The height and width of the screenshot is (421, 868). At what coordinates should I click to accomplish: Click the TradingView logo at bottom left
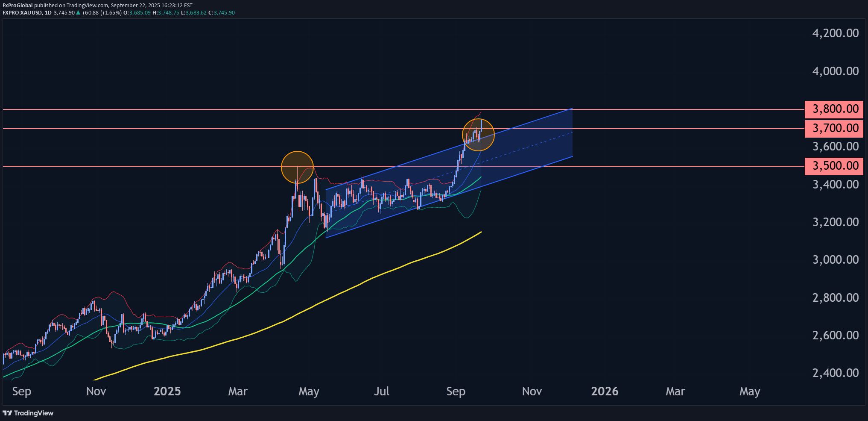tap(28, 413)
